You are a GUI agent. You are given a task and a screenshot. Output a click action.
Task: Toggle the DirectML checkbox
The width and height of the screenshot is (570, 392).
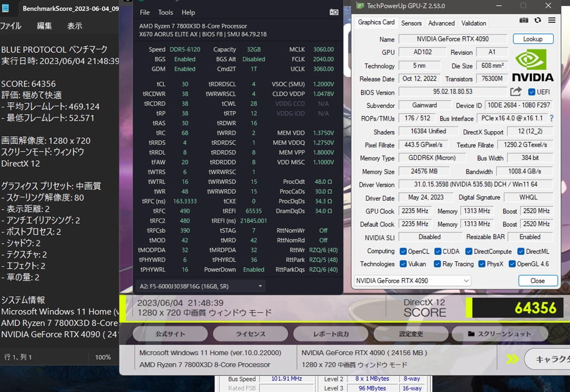(520, 251)
